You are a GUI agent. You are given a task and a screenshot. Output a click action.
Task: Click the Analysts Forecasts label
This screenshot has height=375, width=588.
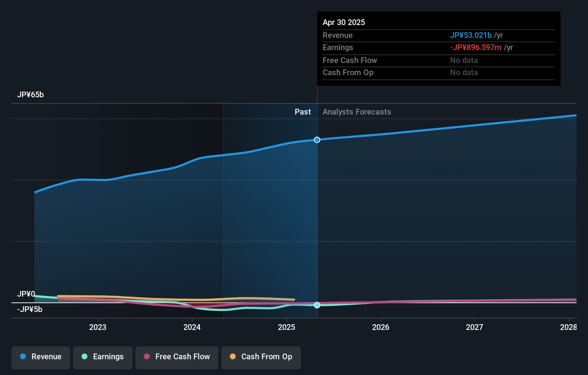click(x=357, y=112)
